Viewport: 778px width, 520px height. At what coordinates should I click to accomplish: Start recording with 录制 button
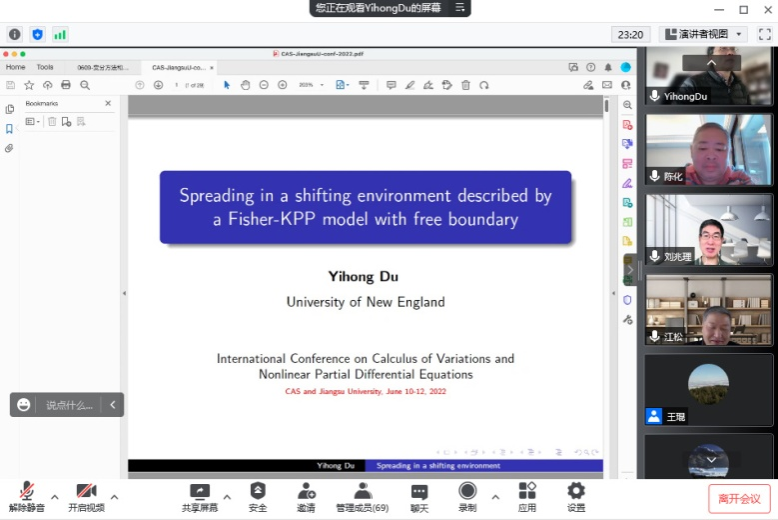(x=467, y=496)
